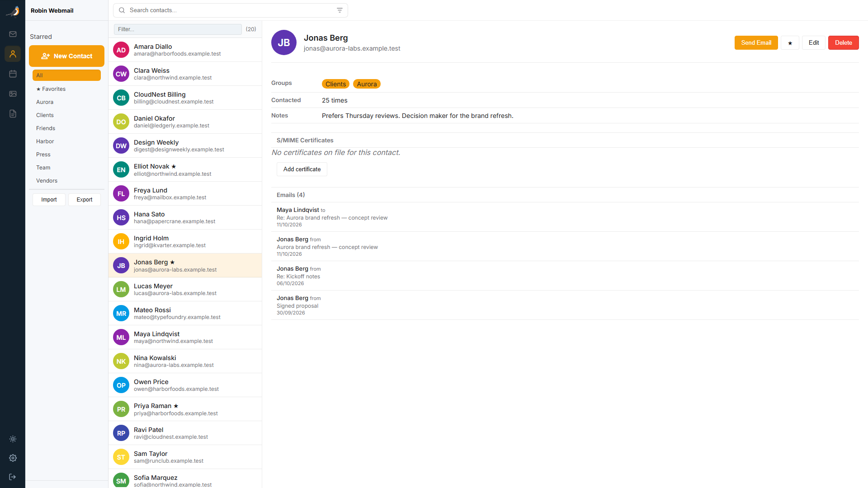Select Design Weekly's DW avatar

tap(121, 146)
